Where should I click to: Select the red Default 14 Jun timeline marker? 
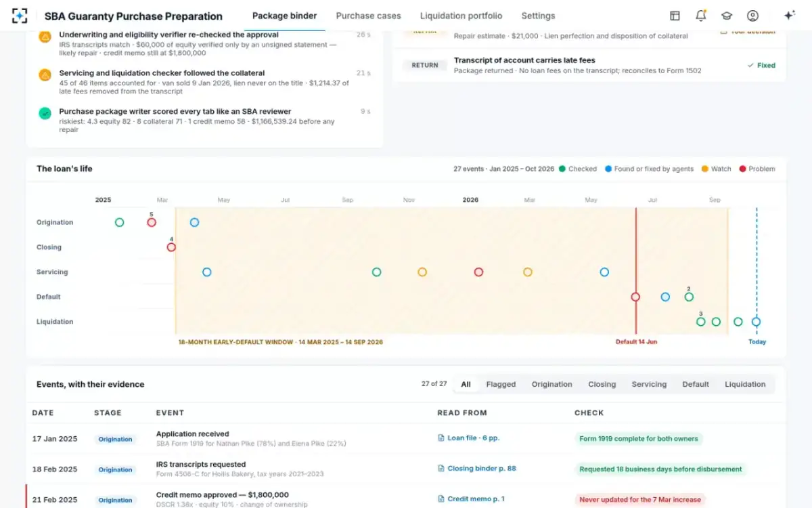coord(635,297)
